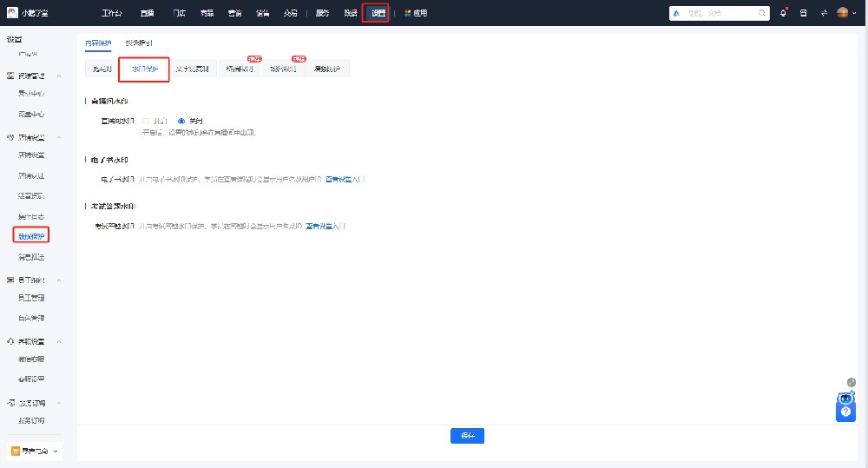Viewport: 868px width, 468px height.
Task: Click the storefront icon in top bar
Action: (x=803, y=13)
